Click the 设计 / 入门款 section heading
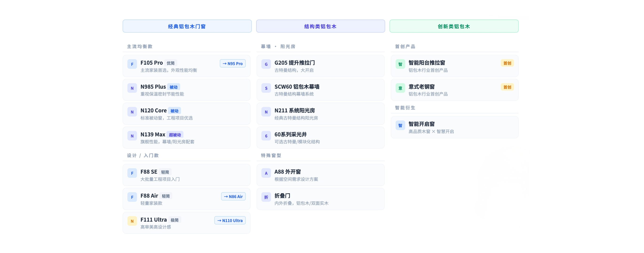Viewport: 644px width, 253px height. coord(143,155)
